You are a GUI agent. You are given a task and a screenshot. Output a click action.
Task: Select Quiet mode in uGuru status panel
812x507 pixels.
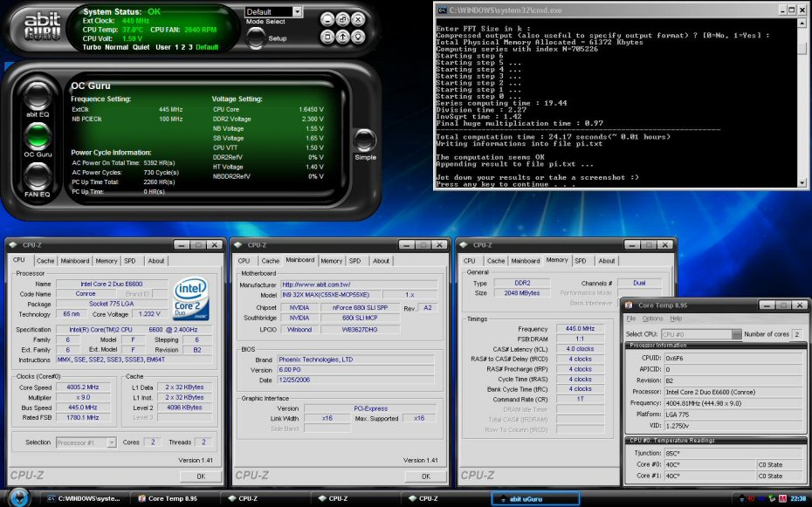[141, 47]
